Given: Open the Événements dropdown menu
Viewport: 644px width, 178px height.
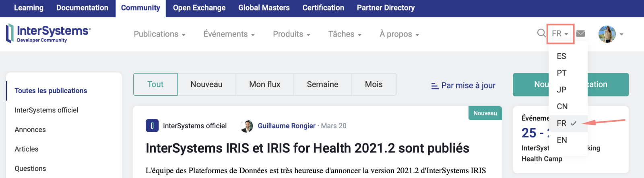Looking at the screenshot, I should 229,34.
